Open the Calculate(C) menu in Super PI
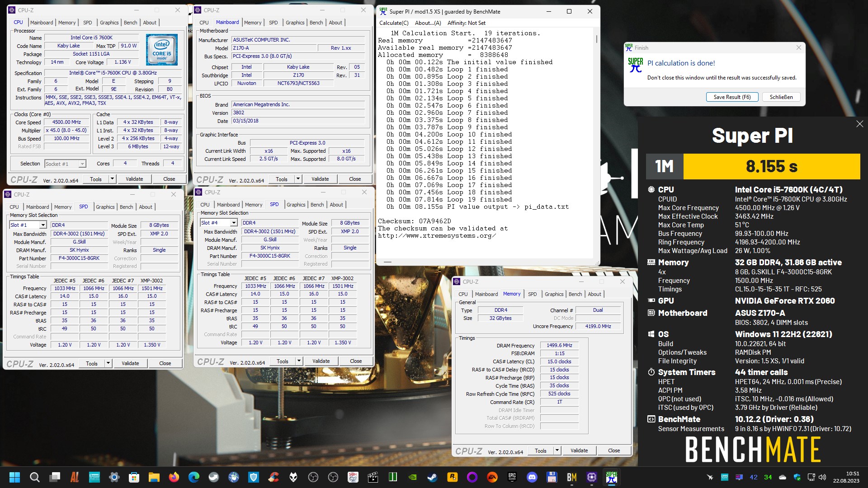This screenshot has width=868, height=488. click(x=394, y=23)
